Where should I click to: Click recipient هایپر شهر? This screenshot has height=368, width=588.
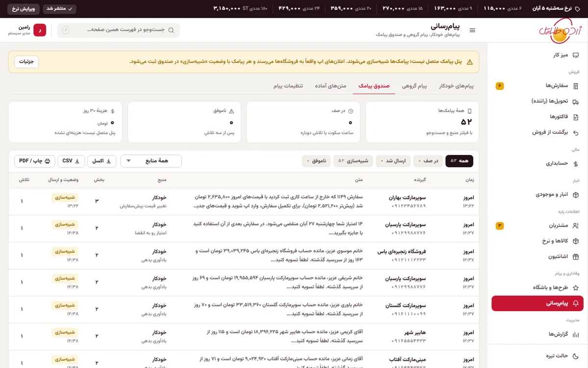coord(415,333)
